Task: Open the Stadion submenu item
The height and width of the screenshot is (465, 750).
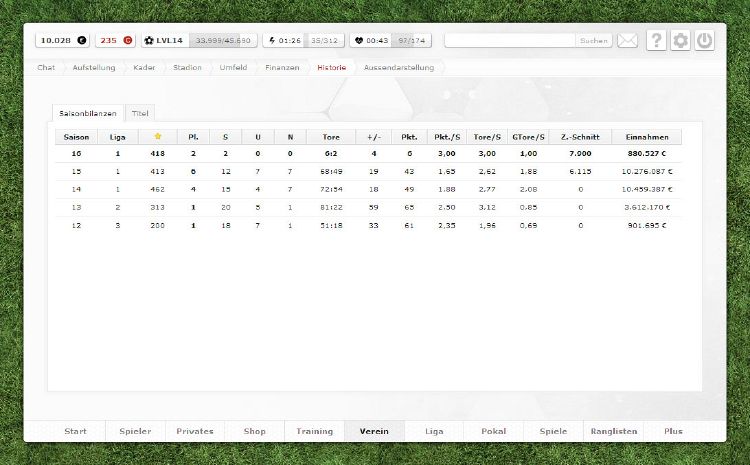Action: [x=186, y=67]
